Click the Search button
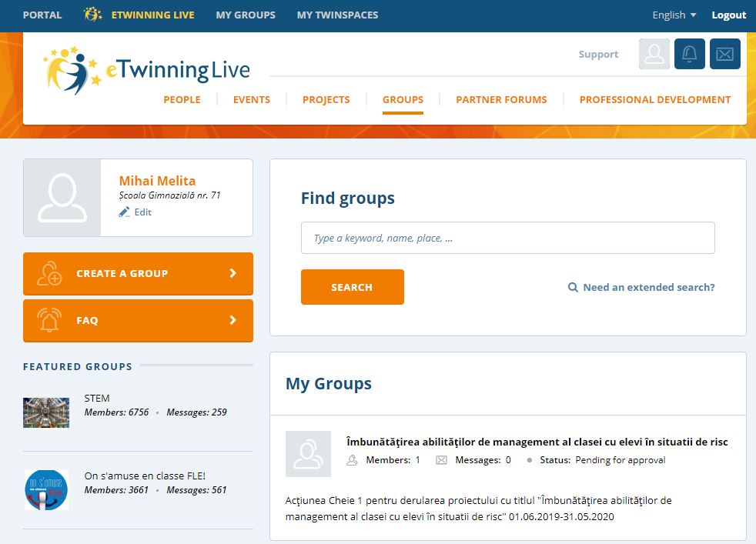The image size is (756, 544). [x=353, y=287]
